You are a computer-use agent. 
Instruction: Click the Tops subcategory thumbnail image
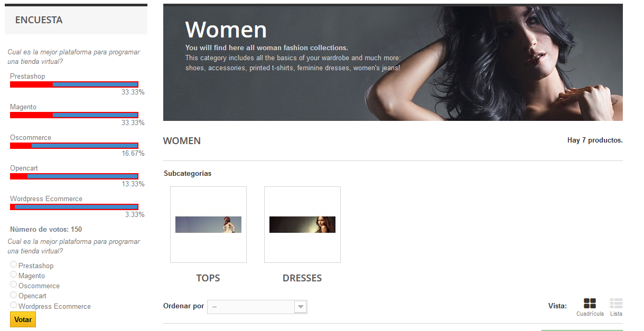pyautogui.click(x=208, y=224)
